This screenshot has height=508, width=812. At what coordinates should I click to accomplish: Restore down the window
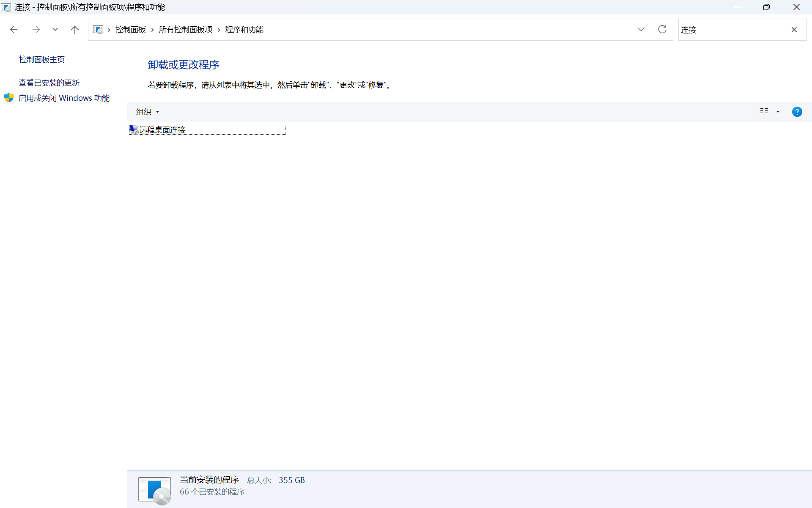pyautogui.click(x=766, y=7)
